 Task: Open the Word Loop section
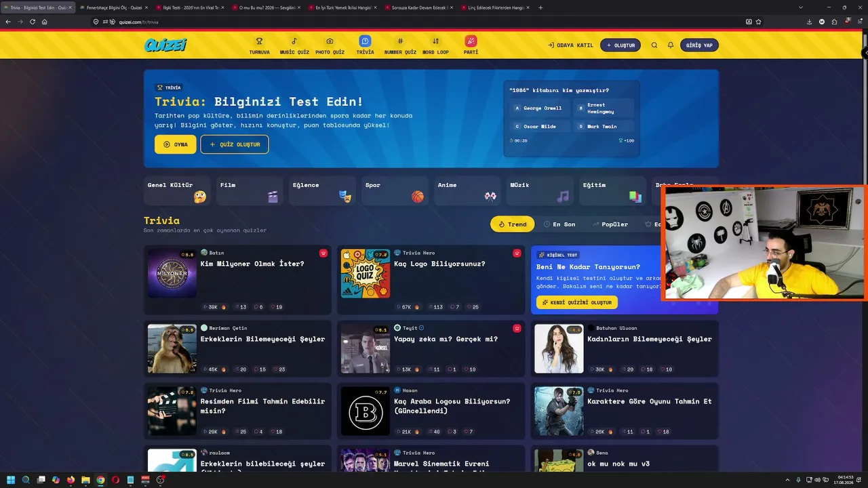[x=435, y=45]
